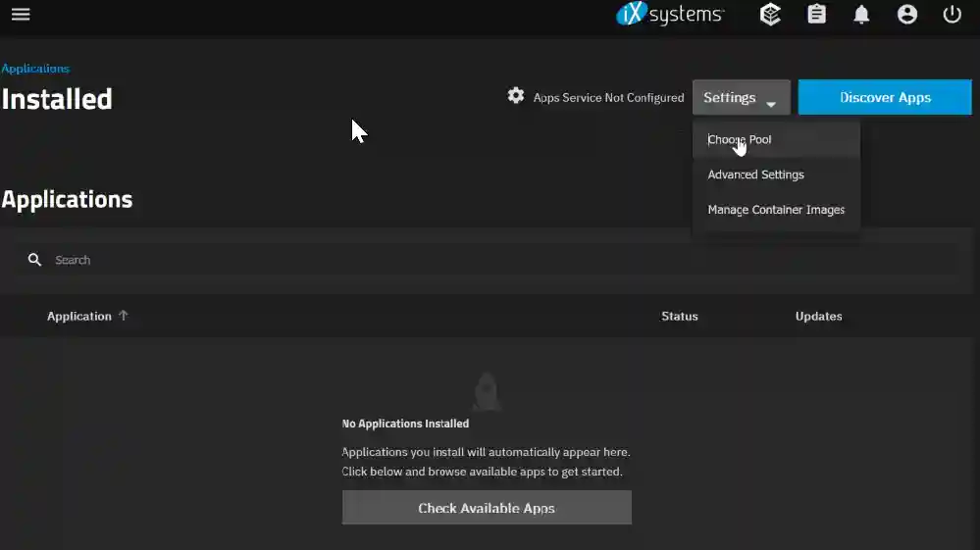Click the Discover Apps button
Viewport: 980px width, 550px height.
(x=885, y=97)
